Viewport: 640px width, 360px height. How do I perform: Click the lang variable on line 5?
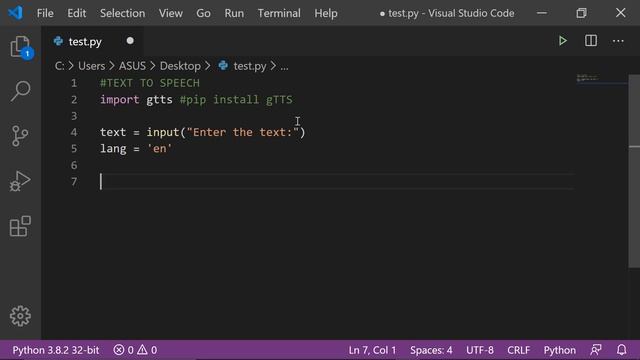click(x=113, y=149)
